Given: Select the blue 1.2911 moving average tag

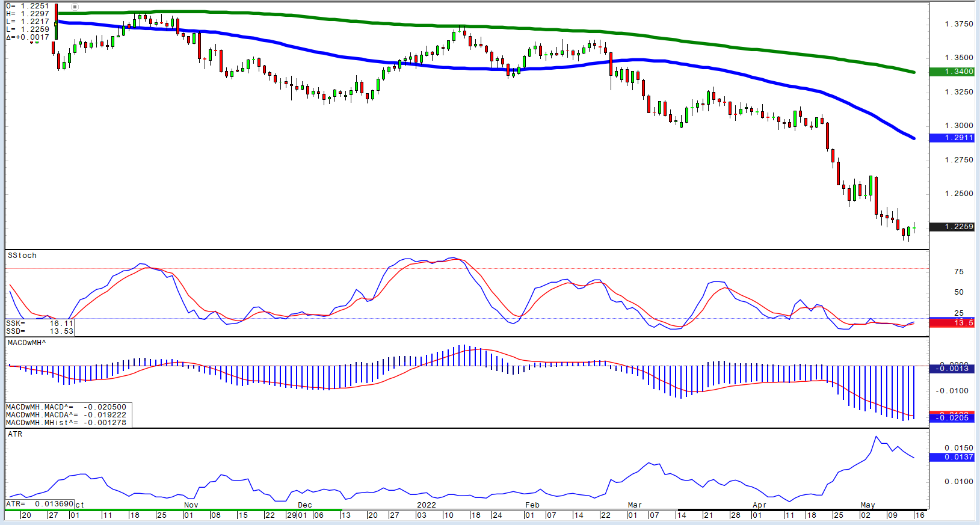Looking at the screenshot, I should (952, 138).
